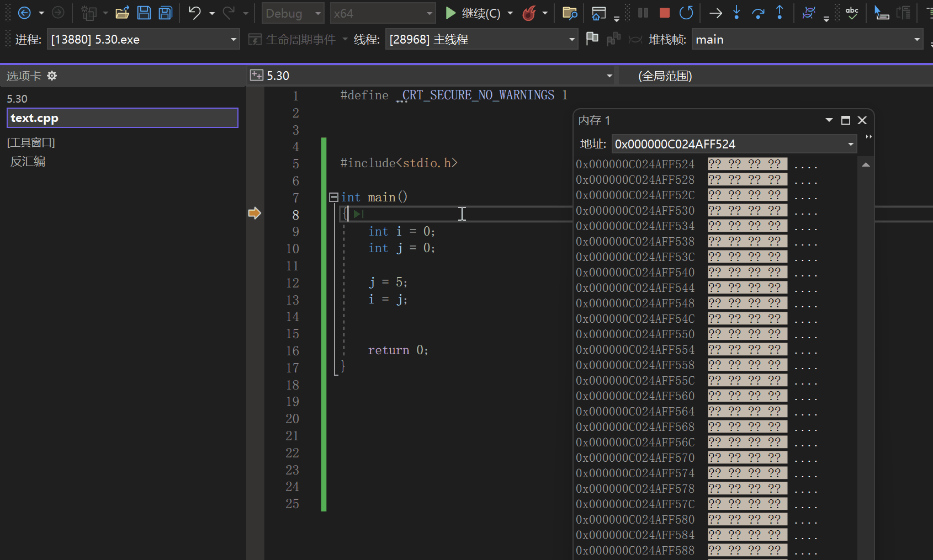This screenshot has width=933, height=560.
Task: Open the memory address history dropdown
Action: pyautogui.click(x=851, y=144)
